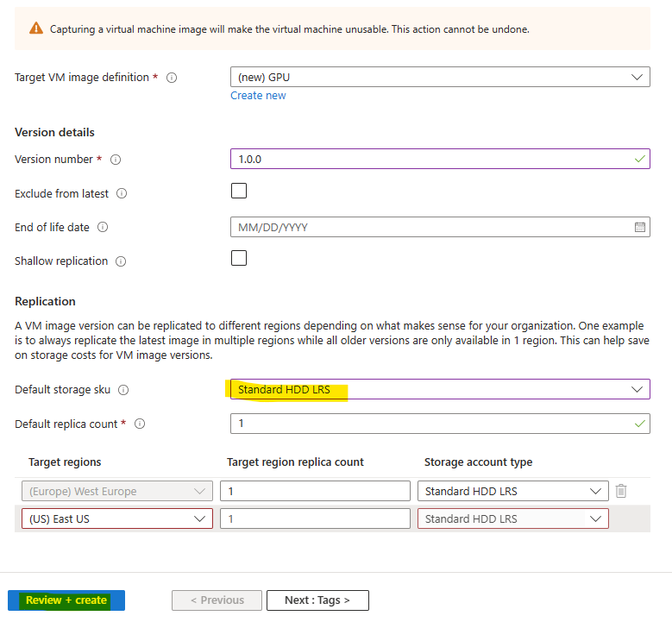
Task: Delete the West Europe target region row
Action: pos(621,491)
